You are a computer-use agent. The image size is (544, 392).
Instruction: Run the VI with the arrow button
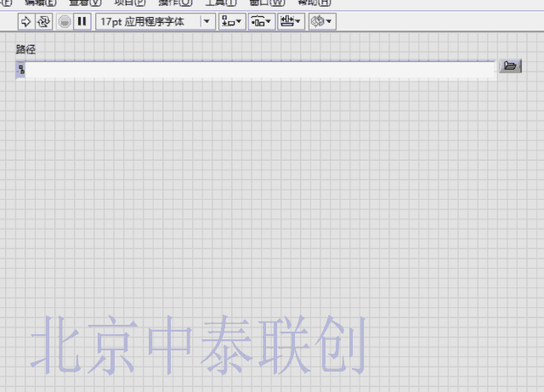pos(26,21)
